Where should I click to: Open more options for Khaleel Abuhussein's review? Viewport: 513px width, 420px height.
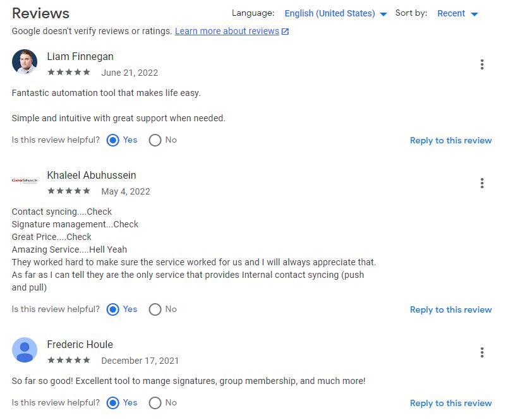click(481, 183)
